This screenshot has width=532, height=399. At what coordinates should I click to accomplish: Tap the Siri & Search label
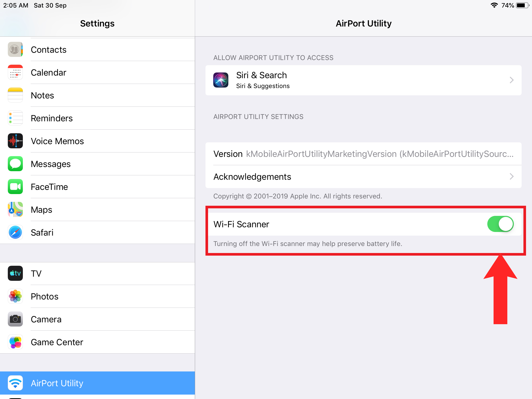coord(261,75)
